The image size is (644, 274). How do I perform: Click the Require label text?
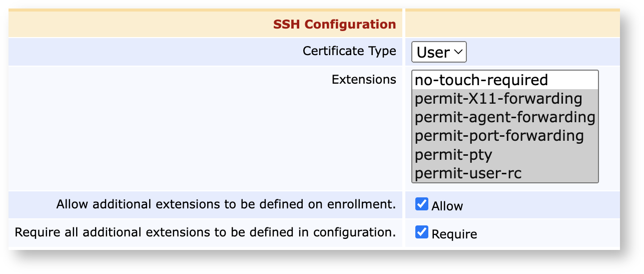point(454,234)
